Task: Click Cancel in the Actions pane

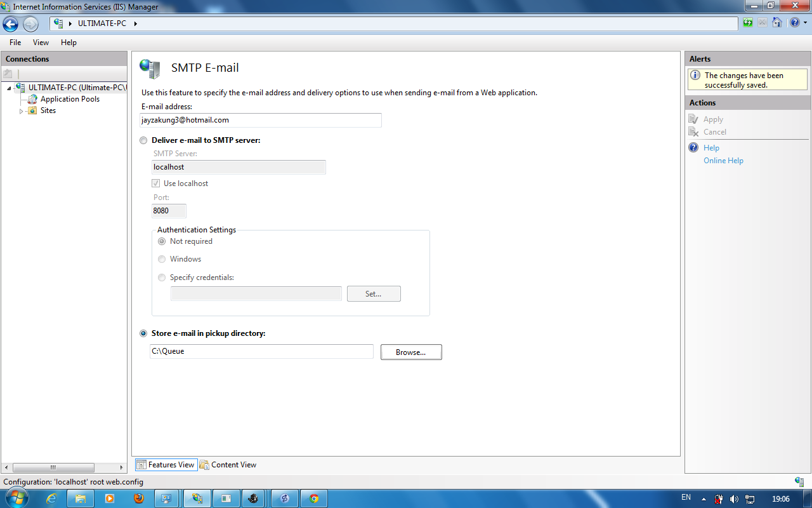Action: coord(715,132)
